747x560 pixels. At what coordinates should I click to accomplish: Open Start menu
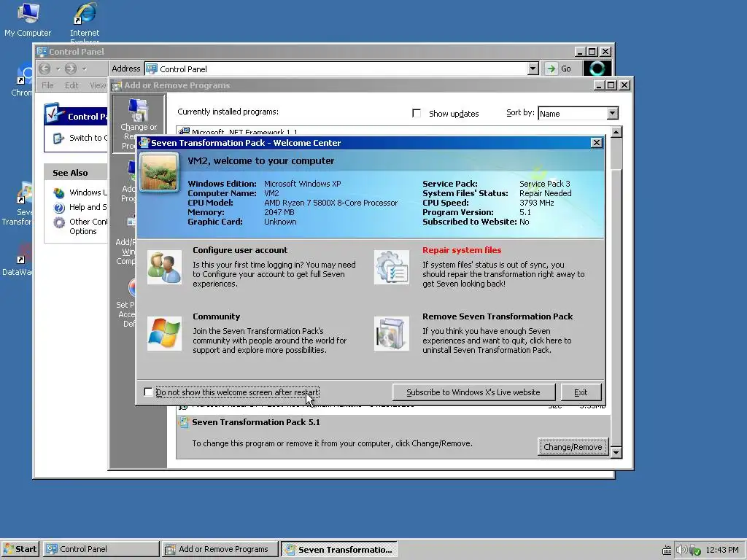point(20,549)
